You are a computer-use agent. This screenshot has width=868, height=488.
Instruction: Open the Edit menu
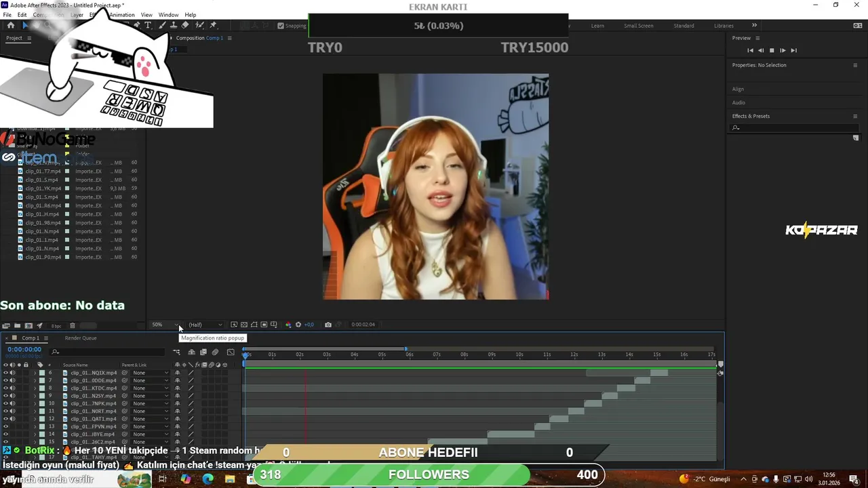coord(22,15)
